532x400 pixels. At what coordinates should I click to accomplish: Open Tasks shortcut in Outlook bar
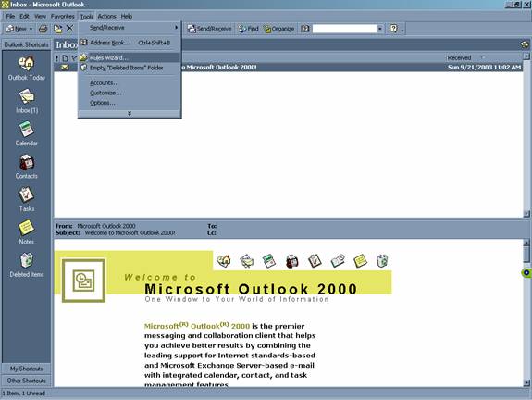point(27,200)
